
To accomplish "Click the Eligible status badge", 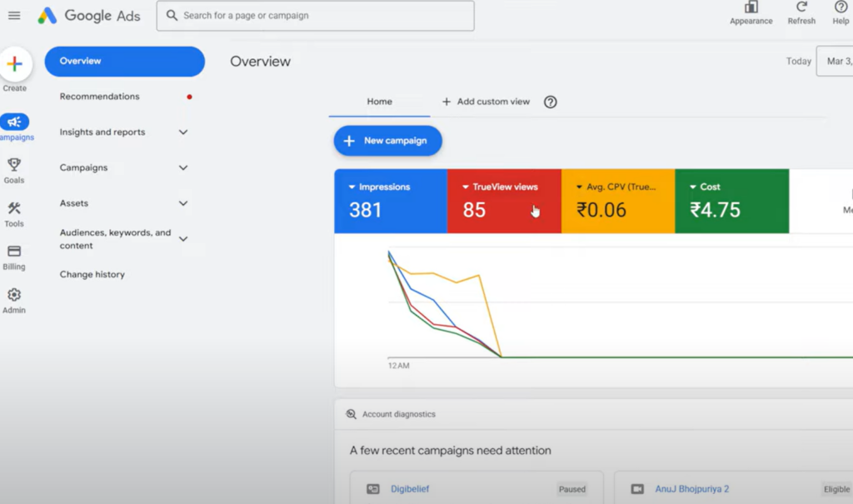I will point(836,489).
